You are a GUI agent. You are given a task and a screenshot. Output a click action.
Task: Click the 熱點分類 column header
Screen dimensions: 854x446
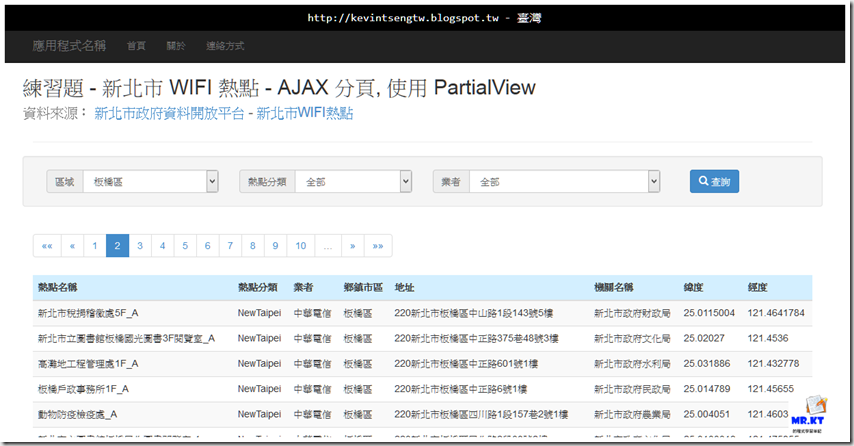tap(258, 288)
